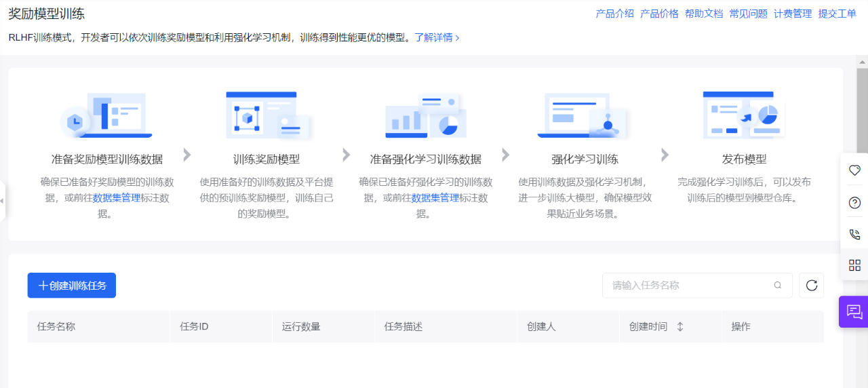868x388 pixels.
Task: Click the phone contact icon in right sidebar
Action: tap(854, 234)
